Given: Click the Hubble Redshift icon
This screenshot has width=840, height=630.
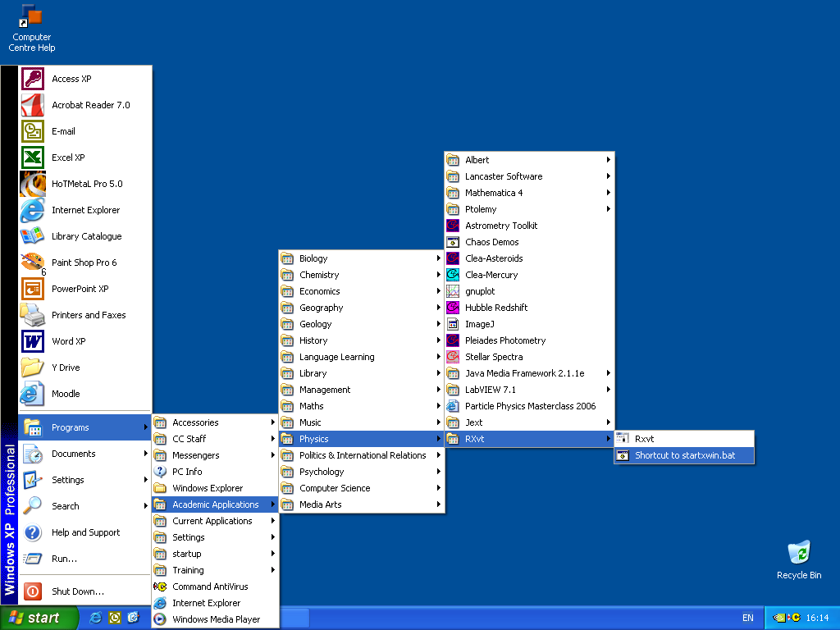Looking at the screenshot, I should pos(453,308).
